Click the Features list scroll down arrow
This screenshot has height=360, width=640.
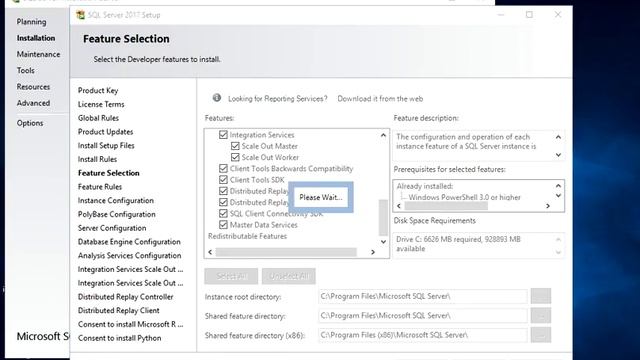coord(383,242)
